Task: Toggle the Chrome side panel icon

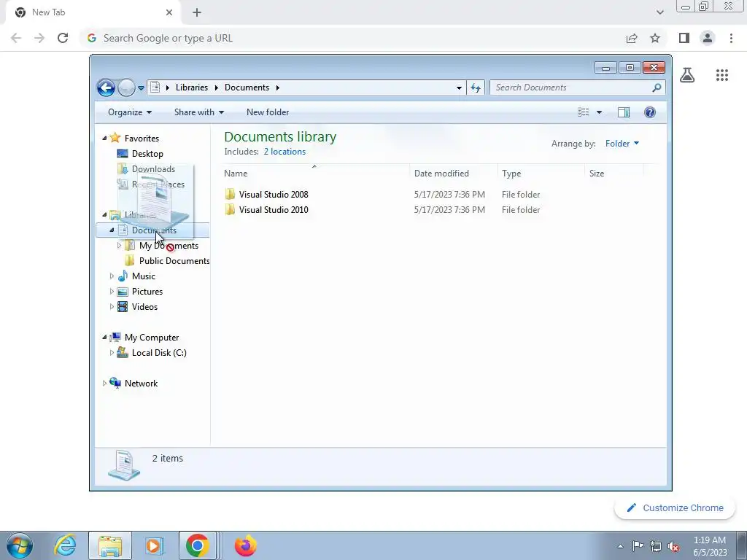Action: pos(684,38)
